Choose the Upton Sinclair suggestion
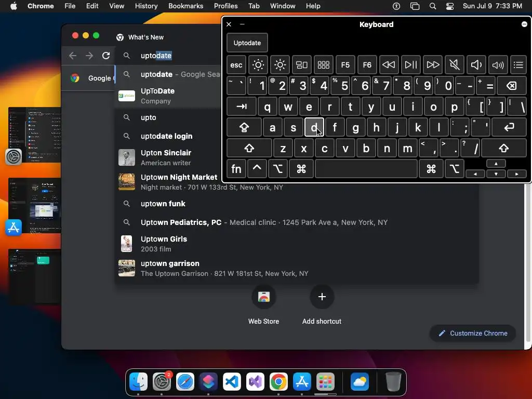Screen dimensions: 532x399 click(168, 157)
